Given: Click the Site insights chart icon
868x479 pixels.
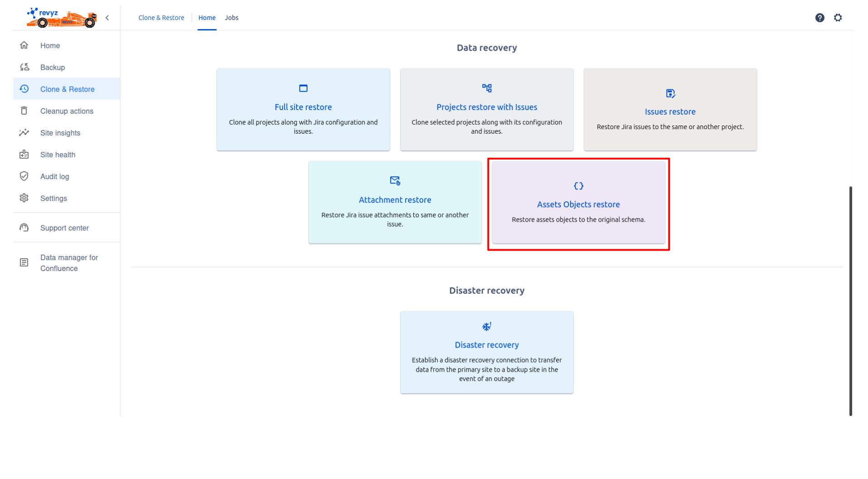Looking at the screenshot, I should (24, 133).
